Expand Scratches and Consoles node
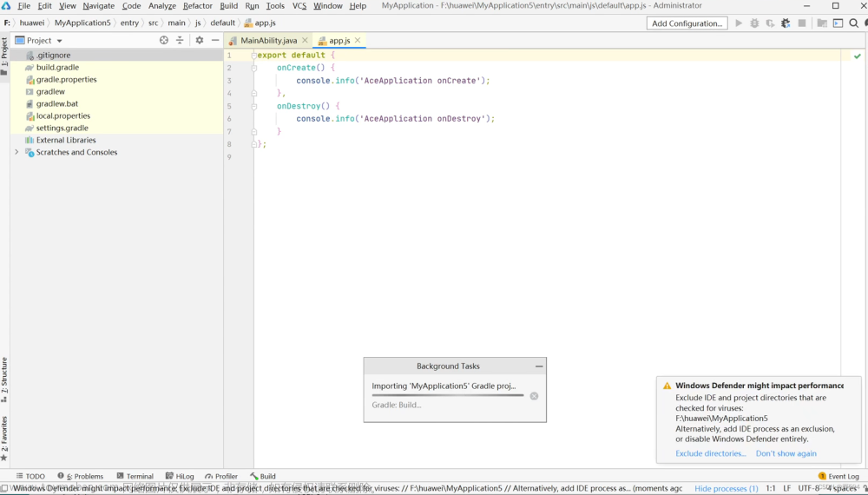 16,152
